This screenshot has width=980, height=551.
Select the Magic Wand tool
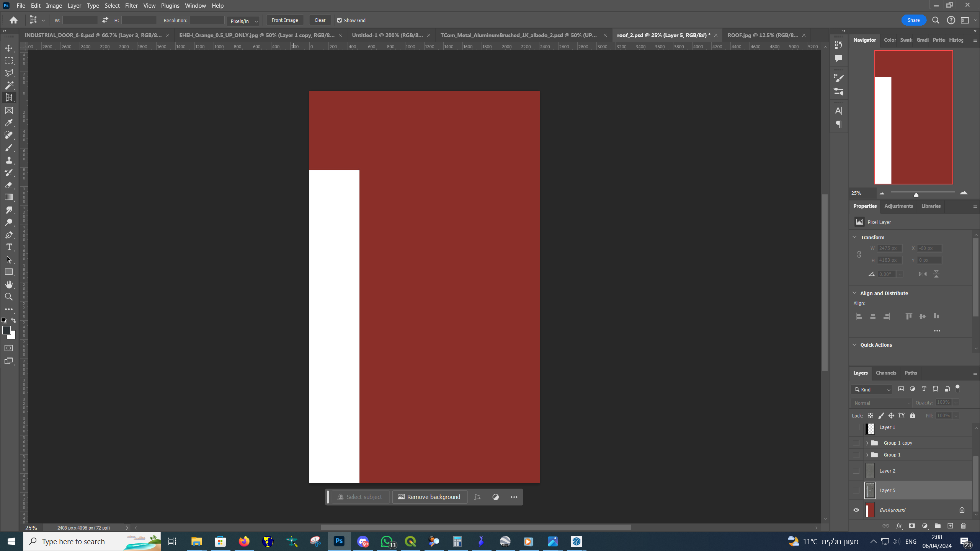tap(9, 85)
